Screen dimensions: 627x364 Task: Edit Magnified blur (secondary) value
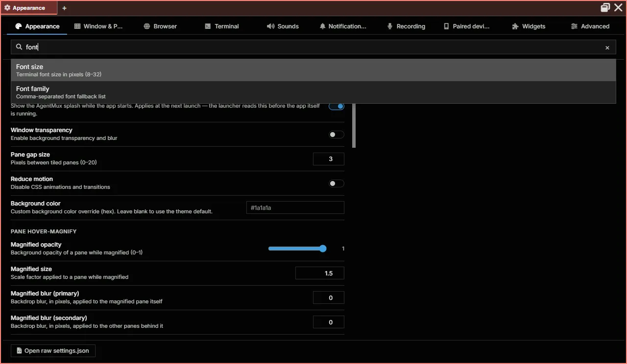[329, 322]
